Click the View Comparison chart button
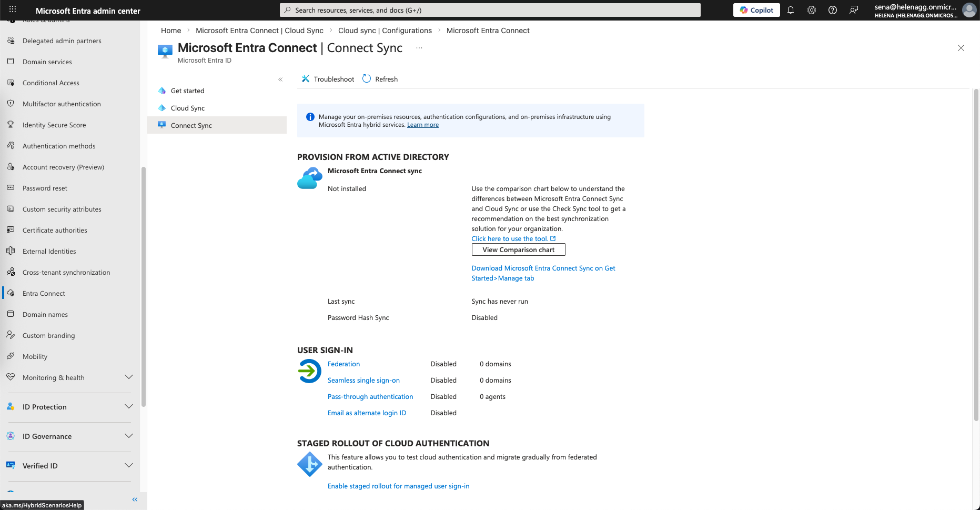The image size is (980, 510). coord(518,249)
